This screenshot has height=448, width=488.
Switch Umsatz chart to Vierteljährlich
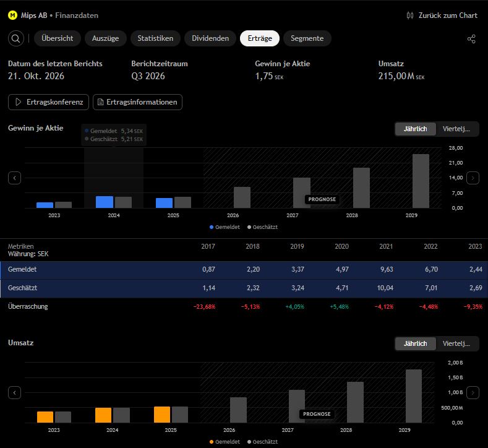456,343
